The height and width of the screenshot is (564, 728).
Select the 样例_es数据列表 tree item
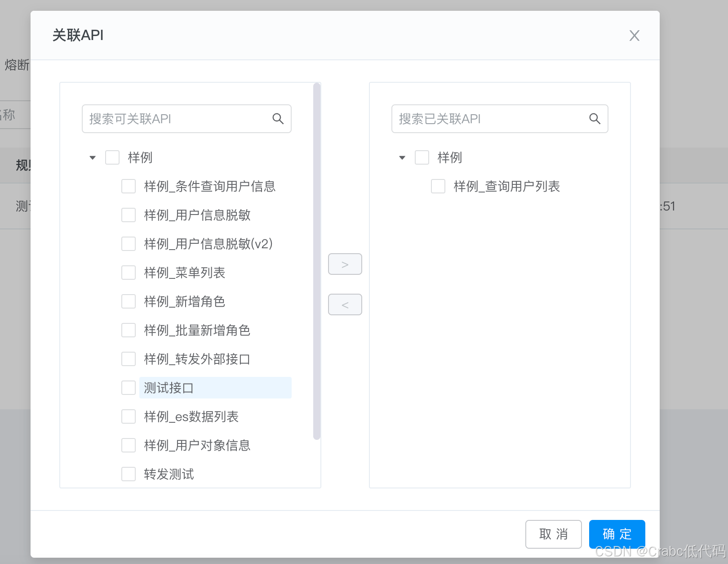pos(191,416)
